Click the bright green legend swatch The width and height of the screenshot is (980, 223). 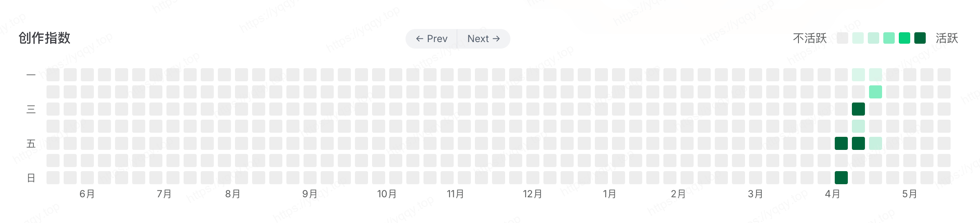904,38
